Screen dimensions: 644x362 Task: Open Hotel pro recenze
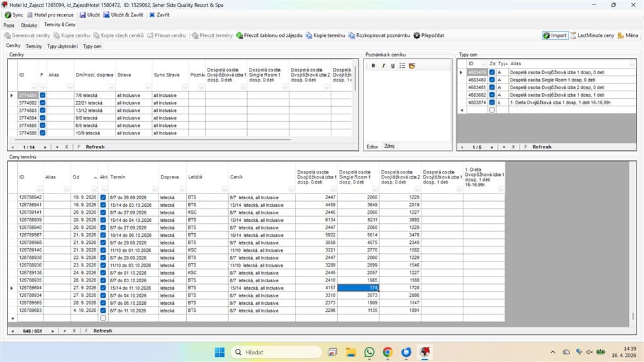(x=50, y=15)
